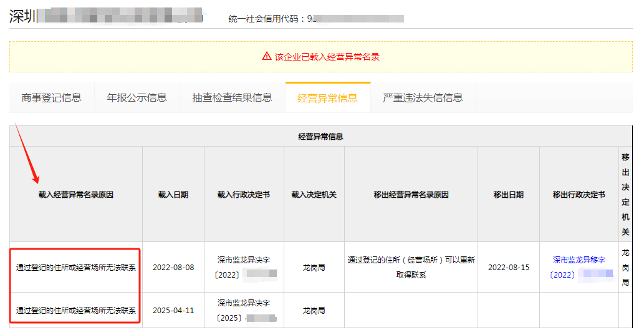Click 龙岗局 in the 2022-08-08 row's 载入决定机关 column
This screenshot has height=335, width=644.
pyautogui.click(x=314, y=267)
